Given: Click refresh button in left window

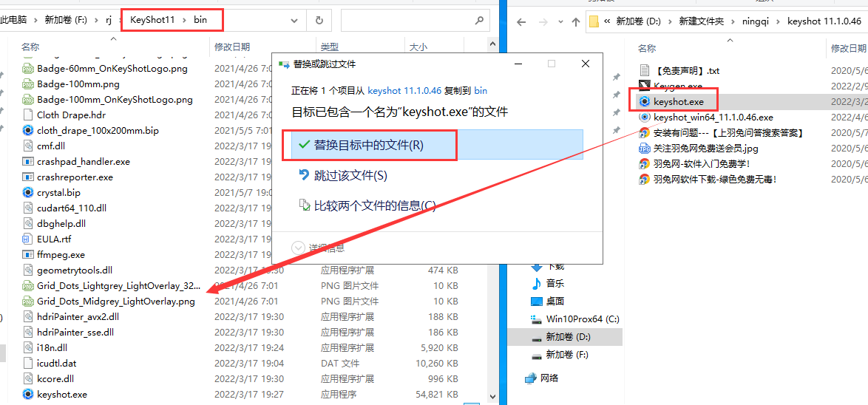Looking at the screenshot, I should pos(319,21).
